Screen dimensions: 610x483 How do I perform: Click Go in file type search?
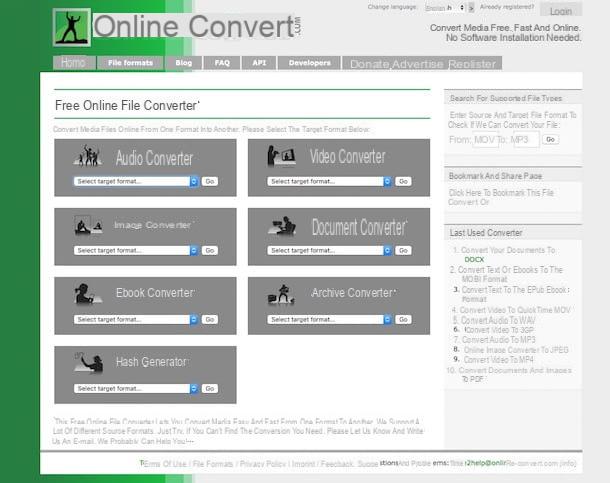pyautogui.click(x=550, y=139)
